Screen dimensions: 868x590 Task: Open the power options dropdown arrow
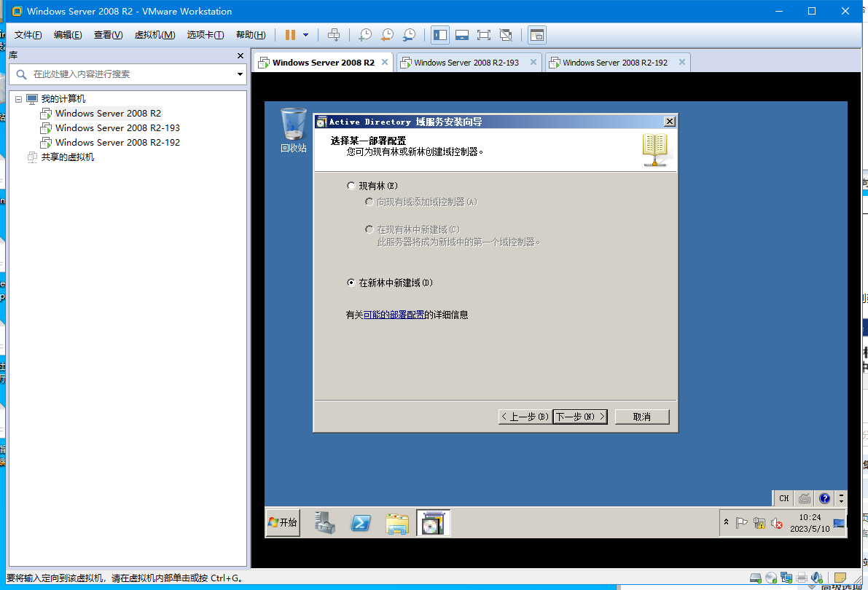point(305,35)
